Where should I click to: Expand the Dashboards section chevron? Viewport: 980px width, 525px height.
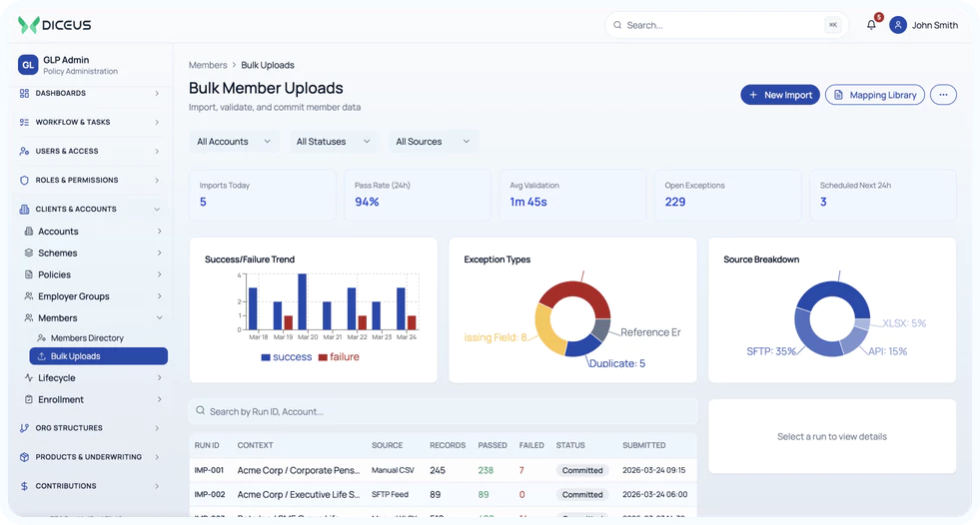point(157,93)
